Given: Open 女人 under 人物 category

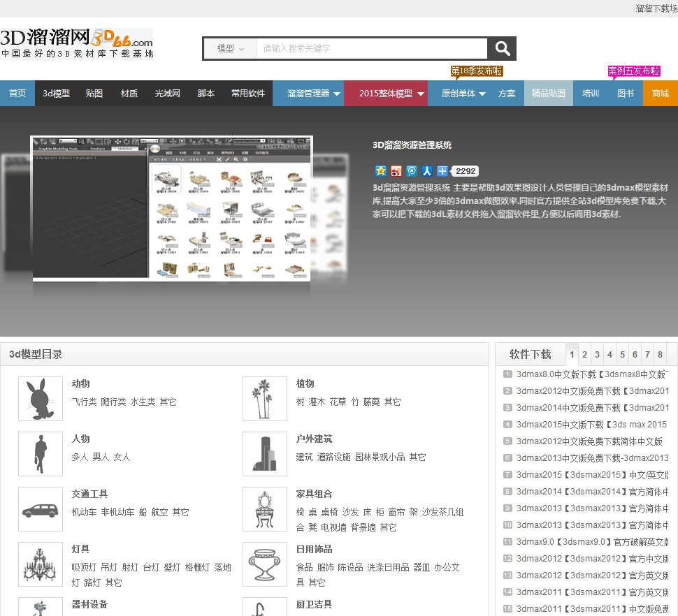Looking at the screenshot, I should [122, 457].
